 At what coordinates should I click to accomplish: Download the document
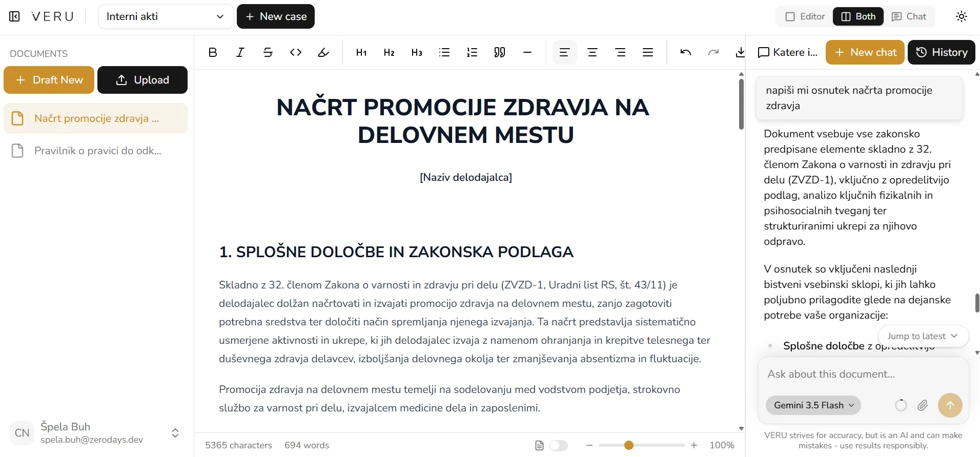pyautogui.click(x=740, y=52)
